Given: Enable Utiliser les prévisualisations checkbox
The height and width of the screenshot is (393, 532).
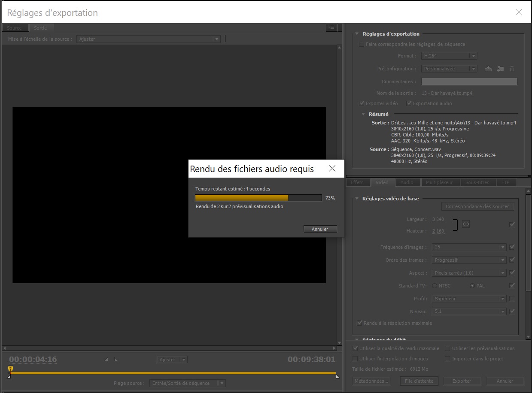Looking at the screenshot, I should pyautogui.click(x=448, y=348).
